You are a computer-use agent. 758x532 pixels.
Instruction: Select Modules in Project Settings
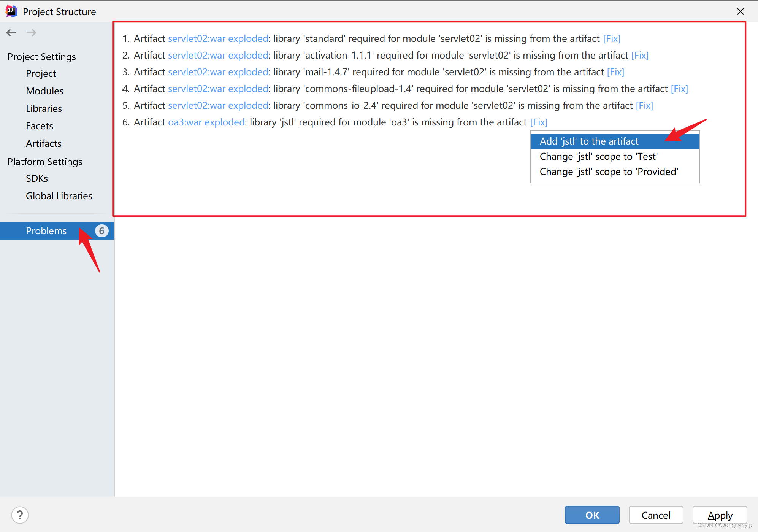(44, 91)
